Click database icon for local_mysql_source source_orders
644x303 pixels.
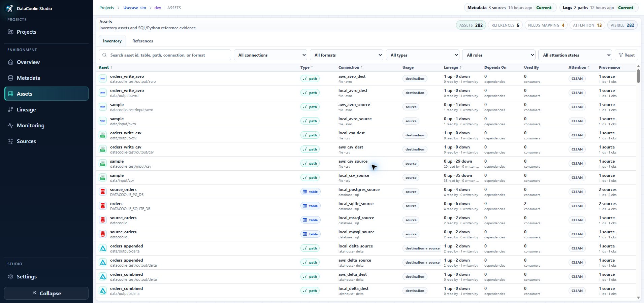pyautogui.click(x=103, y=234)
